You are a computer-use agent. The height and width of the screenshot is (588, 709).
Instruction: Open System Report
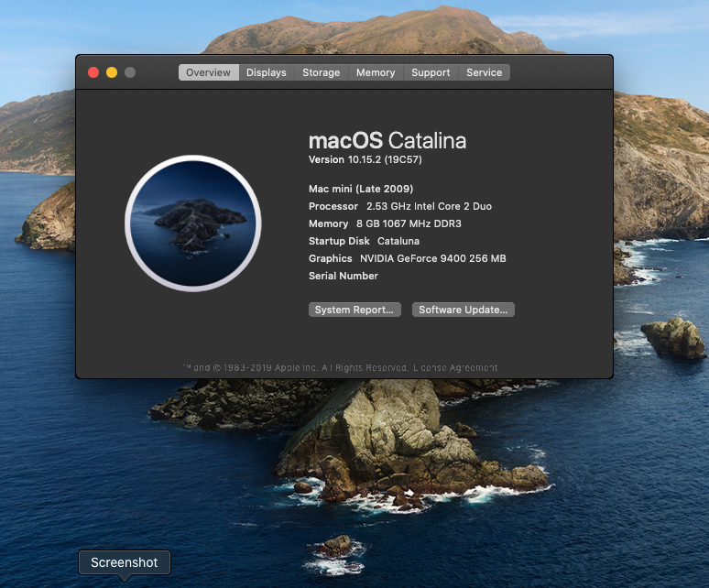[x=354, y=310]
